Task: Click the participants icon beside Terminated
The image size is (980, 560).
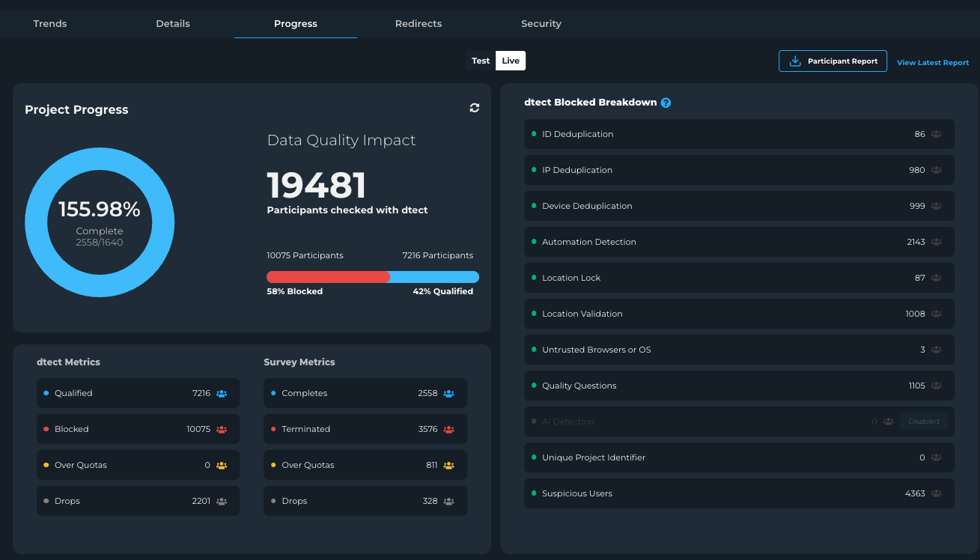Action: (x=448, y=429)
